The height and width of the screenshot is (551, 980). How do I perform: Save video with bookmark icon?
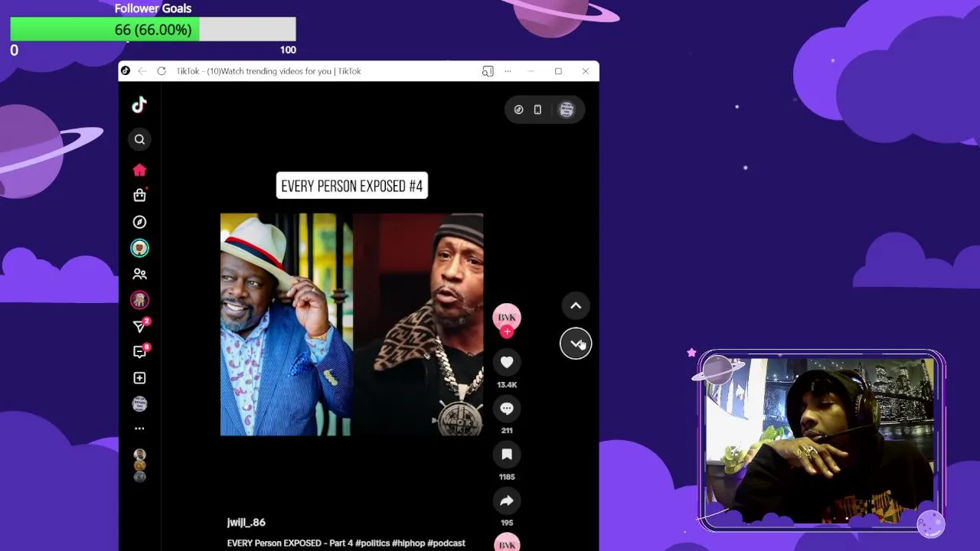[x=507, y=455]
